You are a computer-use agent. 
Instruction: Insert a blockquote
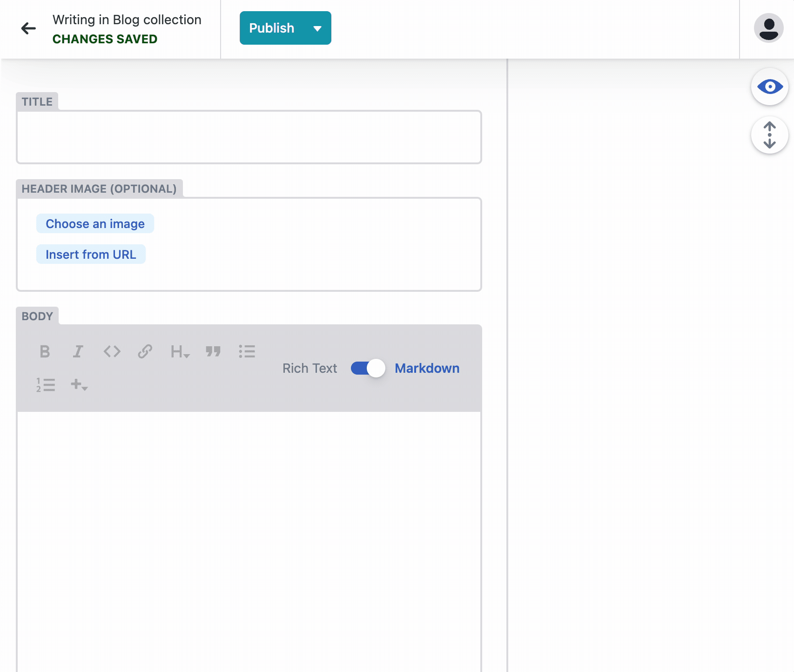pyautogui.click(x=213, y=351)
